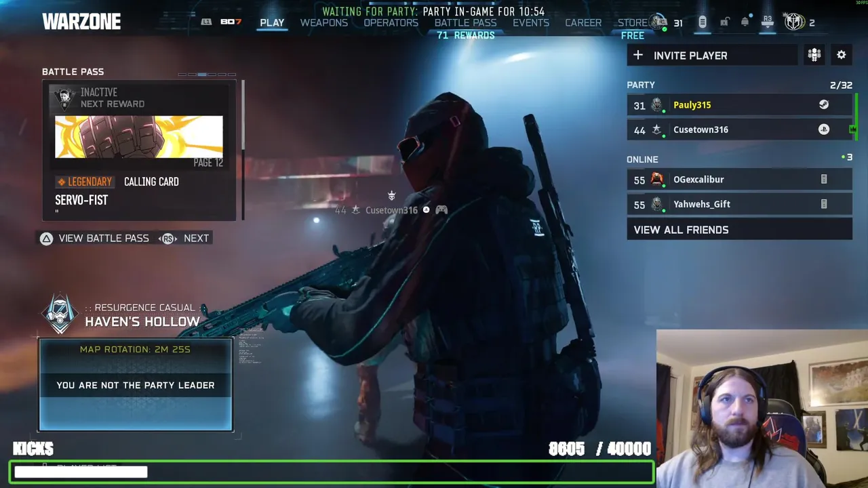Select OGexcalibur in online friends
868x488 pixels.
[739, 180]
